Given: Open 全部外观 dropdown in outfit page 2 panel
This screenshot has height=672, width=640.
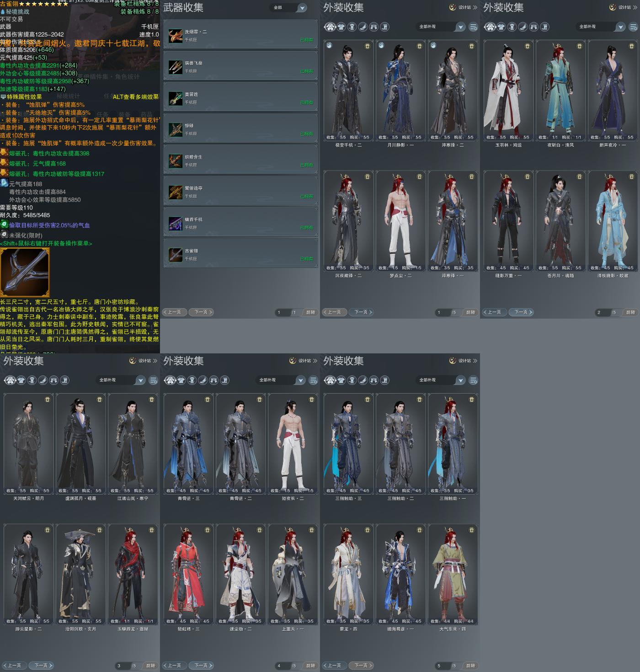Looking at the screenshot, I should pos(601,27).
